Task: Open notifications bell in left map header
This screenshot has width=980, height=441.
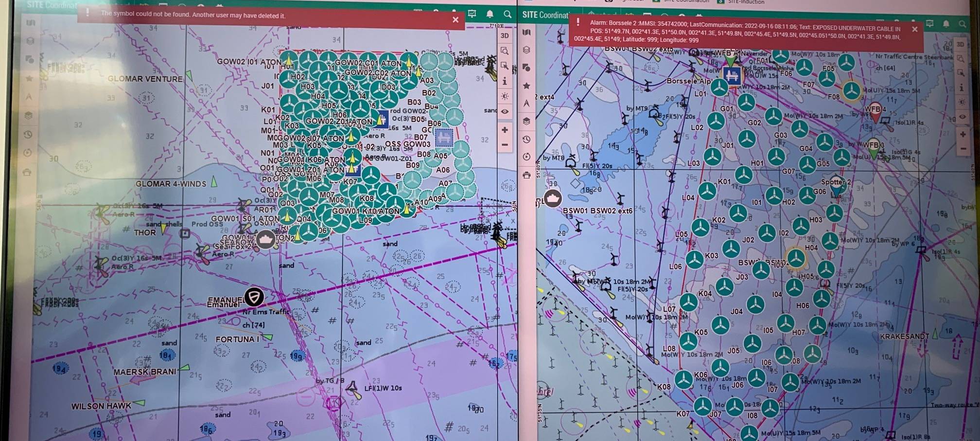Action: point(490,14)
